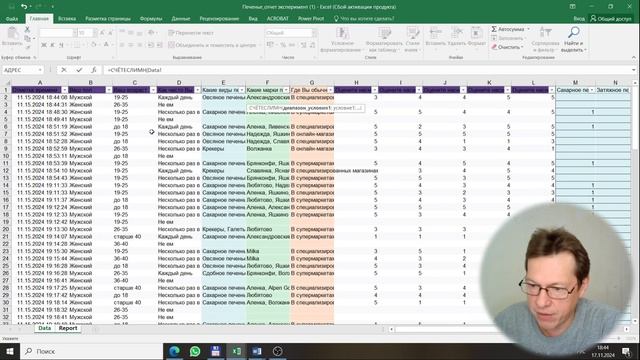Click the Insert function fx button

point(94,70)
